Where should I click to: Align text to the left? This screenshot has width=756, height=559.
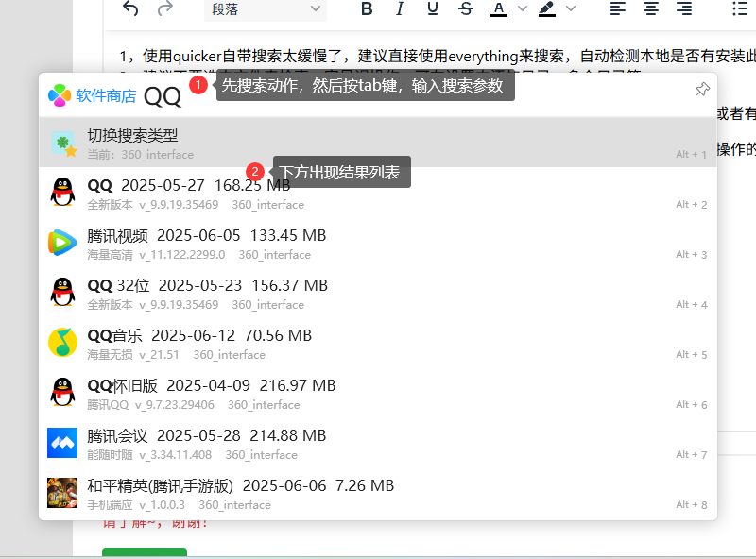618,8
